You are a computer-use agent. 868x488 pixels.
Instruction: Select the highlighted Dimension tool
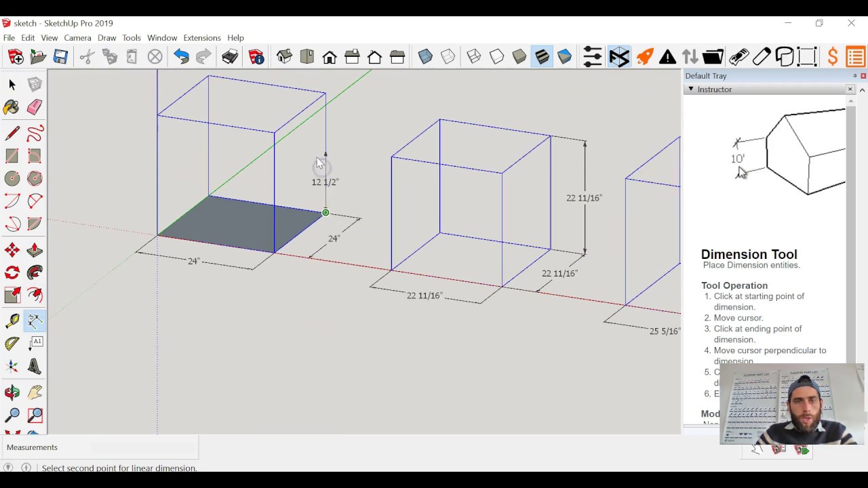click(x=35, y=321)
